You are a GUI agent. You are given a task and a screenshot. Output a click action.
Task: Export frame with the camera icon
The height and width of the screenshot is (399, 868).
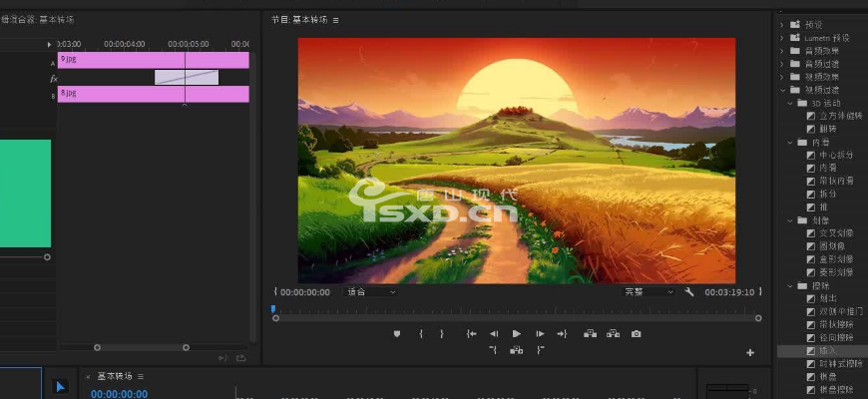pyautogui.click(x=637, y=334)
